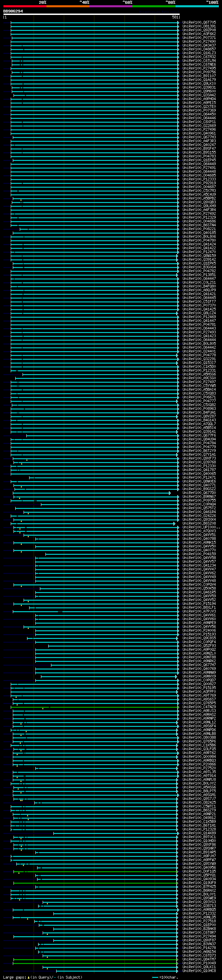The width and height of the screenshot is (222, 980).
Task: Select subject label UniRef100_Q677D0
Action: [199, 493]
